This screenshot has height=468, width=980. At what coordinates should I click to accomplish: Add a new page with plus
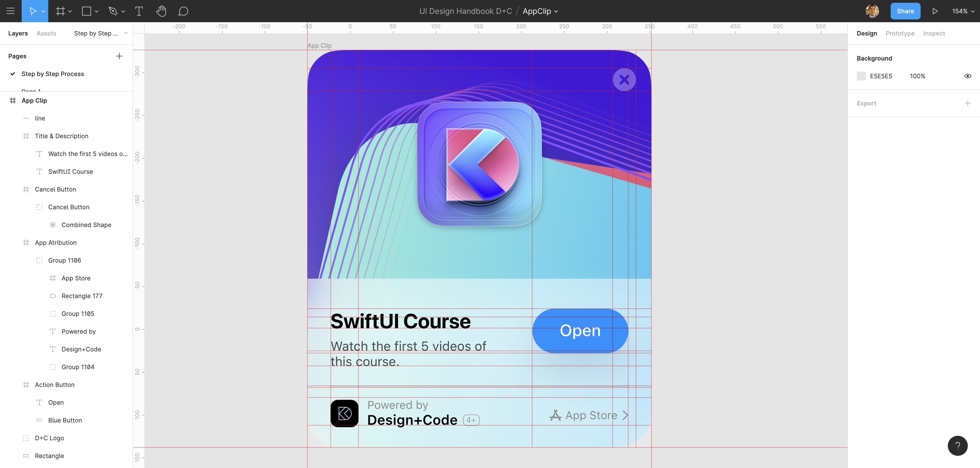point(119,56)
